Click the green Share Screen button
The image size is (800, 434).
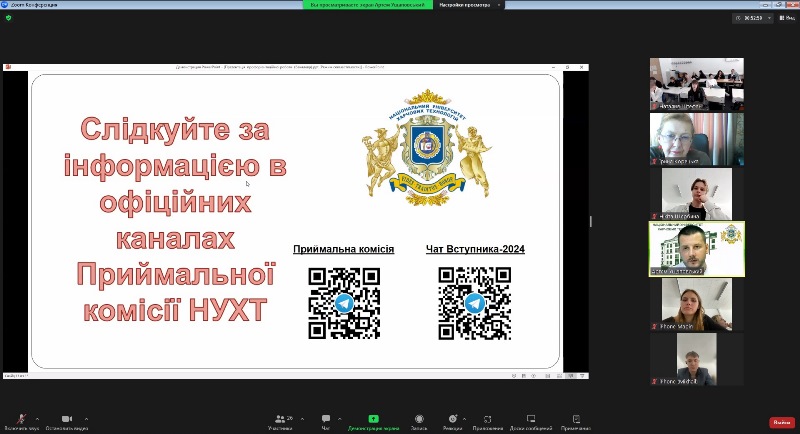(373, 422)
